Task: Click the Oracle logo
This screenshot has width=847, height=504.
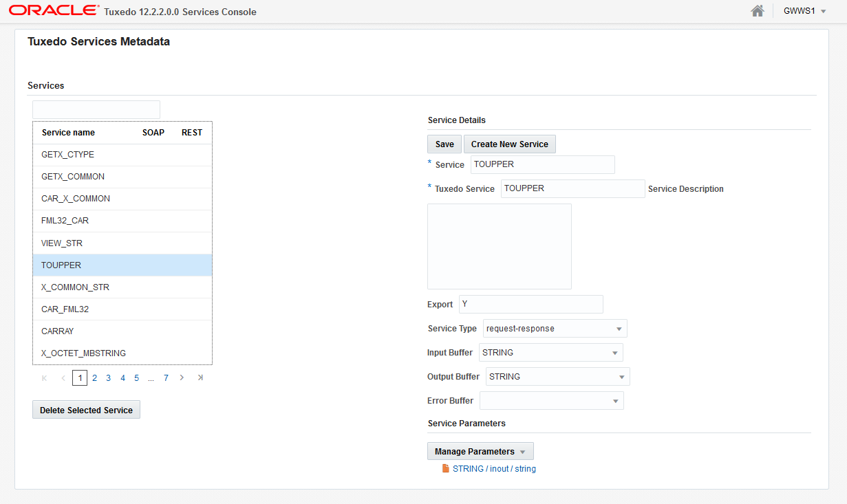Action: click(x=54, y=10)
